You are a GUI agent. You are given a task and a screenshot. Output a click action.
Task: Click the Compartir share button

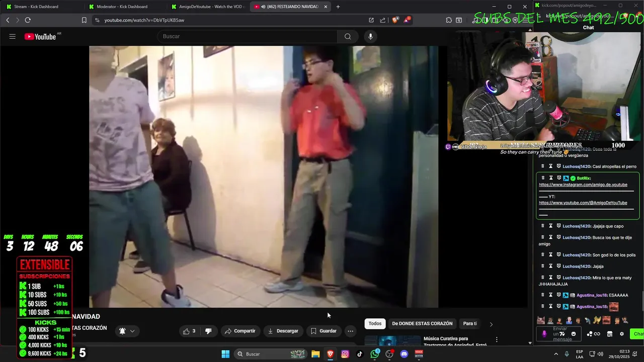240,331
